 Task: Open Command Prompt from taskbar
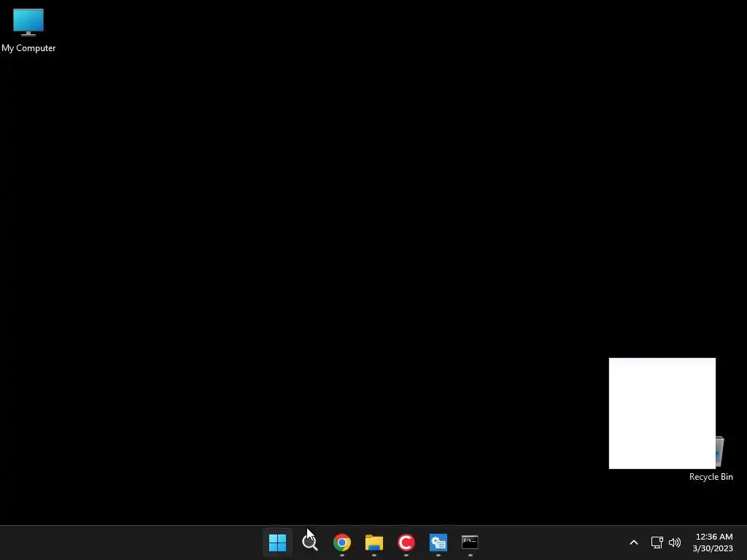coord(470,542)
